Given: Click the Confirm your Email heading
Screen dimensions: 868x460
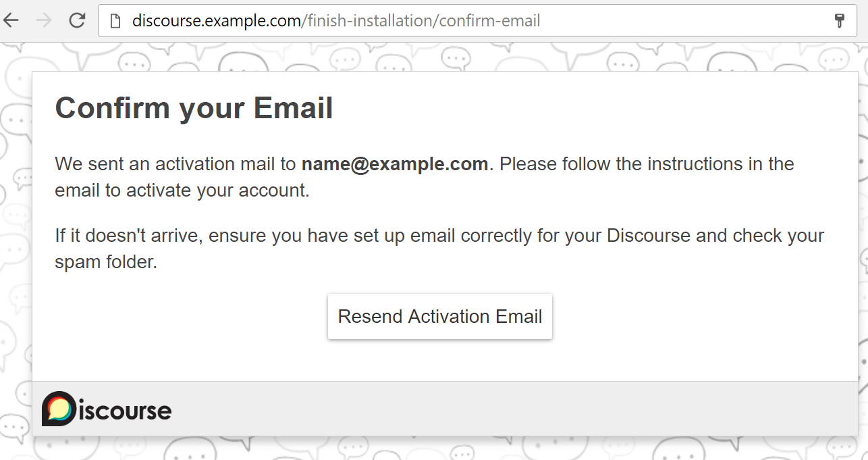Looking at the screenshot, I should tap(194, 108).
